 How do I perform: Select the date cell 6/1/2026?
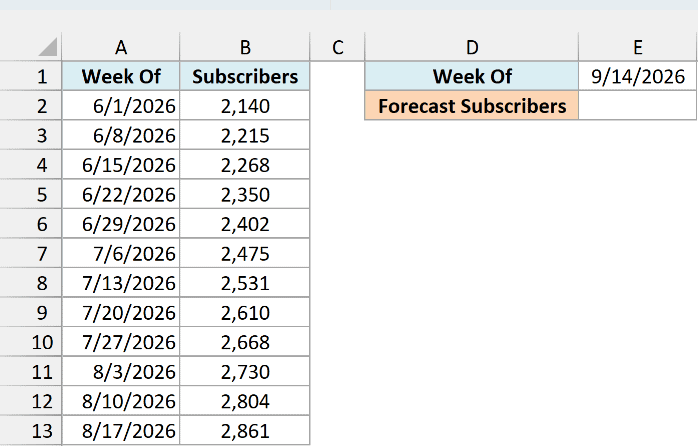click(x=121, y=106)
